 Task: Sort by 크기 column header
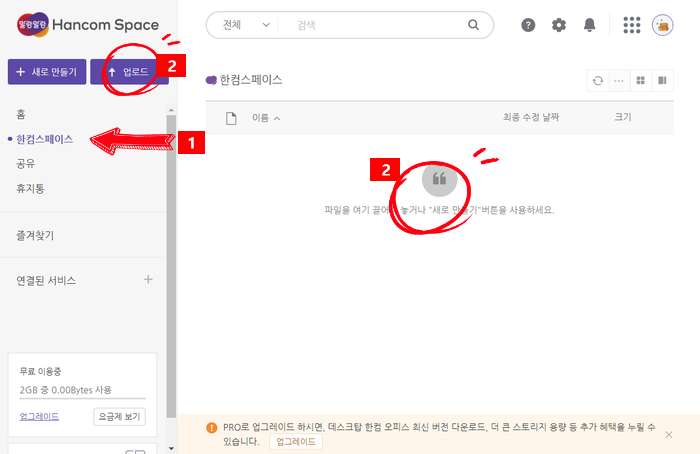click(x=623, y=117)
